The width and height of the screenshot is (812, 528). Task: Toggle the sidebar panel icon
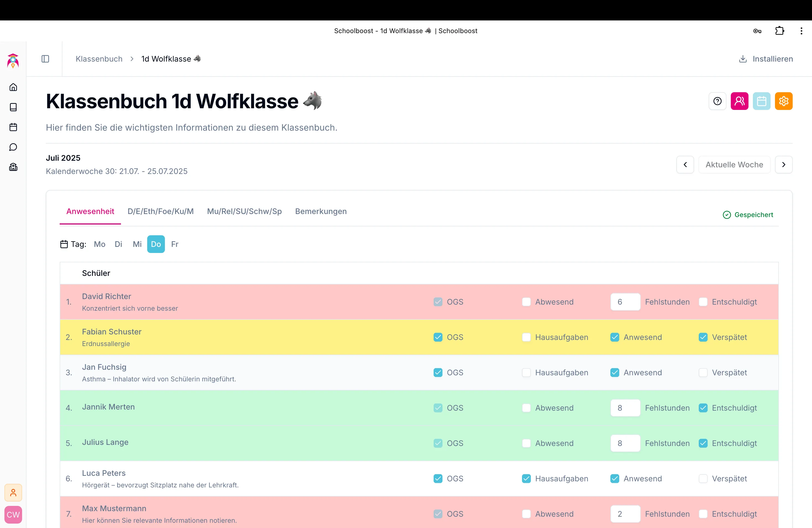pos(45,59)
